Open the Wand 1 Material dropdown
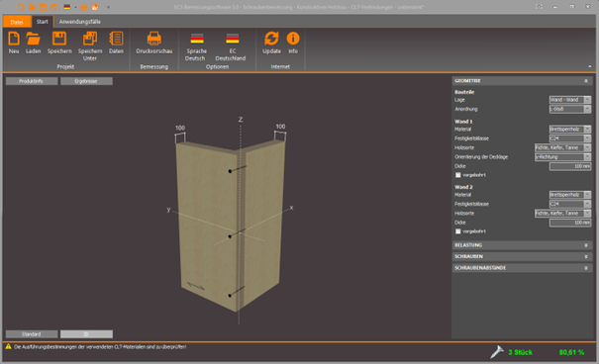This screenshot has height=364, width=599. pos(570,129)
